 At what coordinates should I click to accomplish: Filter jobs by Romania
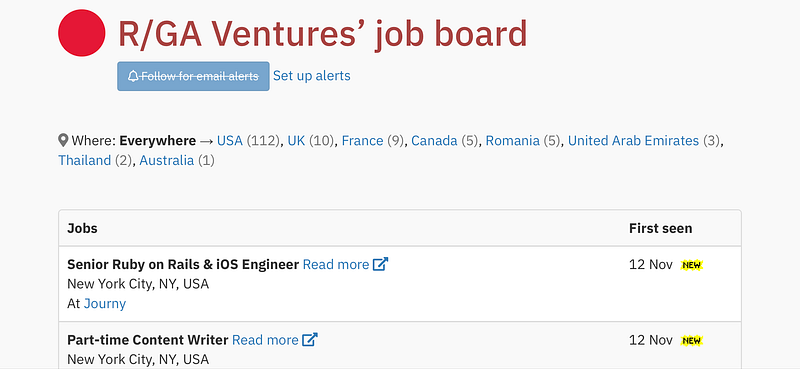point(513,141)
